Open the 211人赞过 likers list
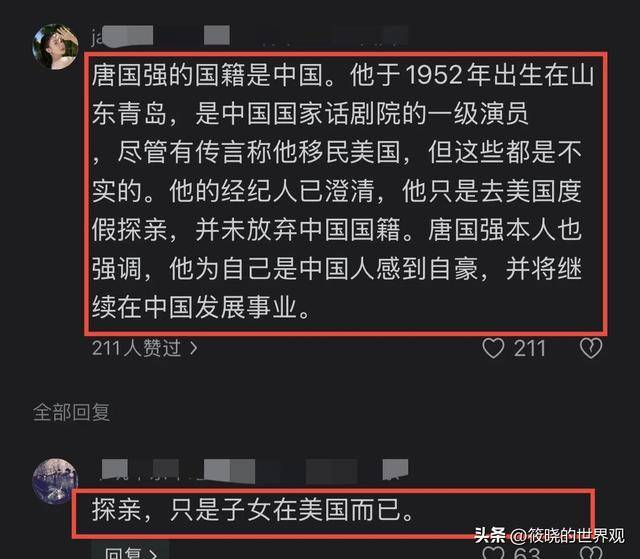The height and width of the screenshot is (559, 640). pyautogui.click(x=144, y=348)
